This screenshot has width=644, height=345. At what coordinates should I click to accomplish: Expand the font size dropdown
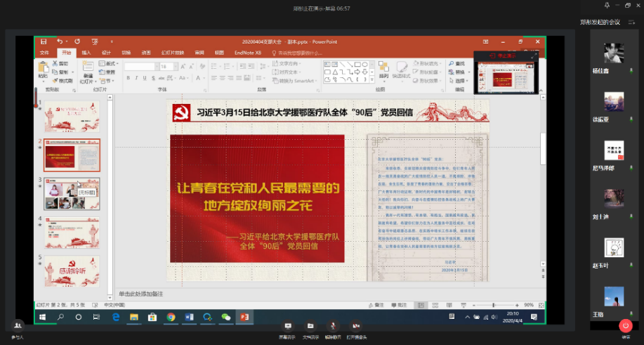(x=173, y=67)
